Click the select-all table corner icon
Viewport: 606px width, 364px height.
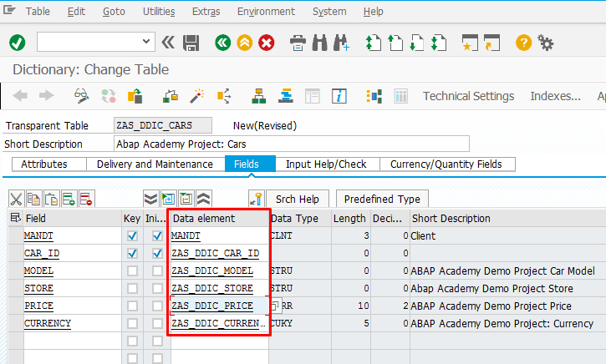16,218
